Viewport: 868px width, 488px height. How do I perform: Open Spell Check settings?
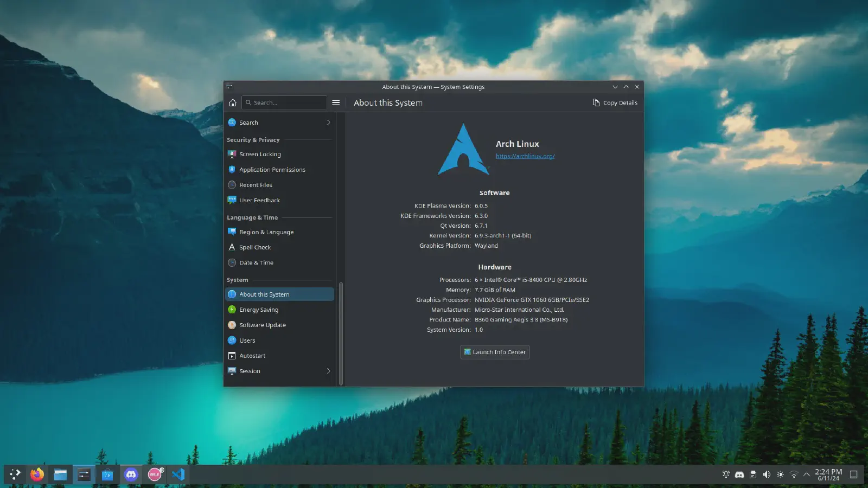pyautogui.click(x=279, y=247)
